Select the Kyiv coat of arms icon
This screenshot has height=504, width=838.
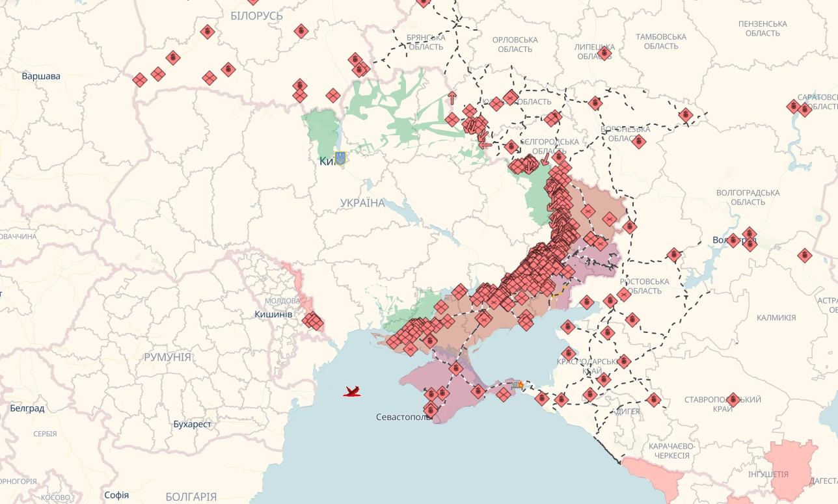coord(340,157)
